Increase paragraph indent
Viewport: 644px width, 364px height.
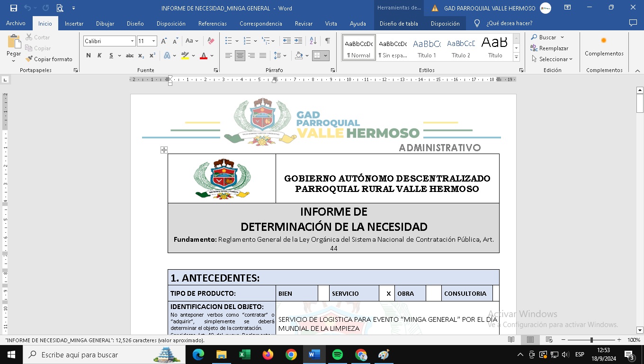tap(298, 41)
